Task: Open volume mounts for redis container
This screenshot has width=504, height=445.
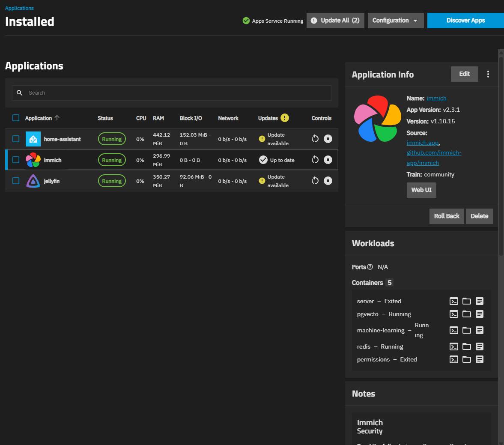Action: point(467,346)
